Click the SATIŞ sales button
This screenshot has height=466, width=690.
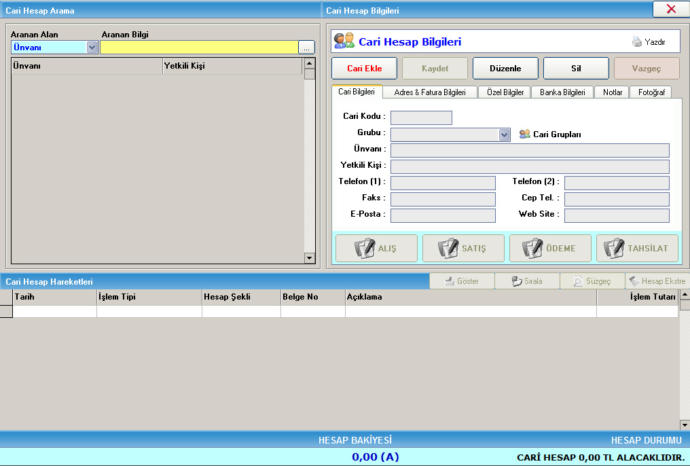pos(463,248)
